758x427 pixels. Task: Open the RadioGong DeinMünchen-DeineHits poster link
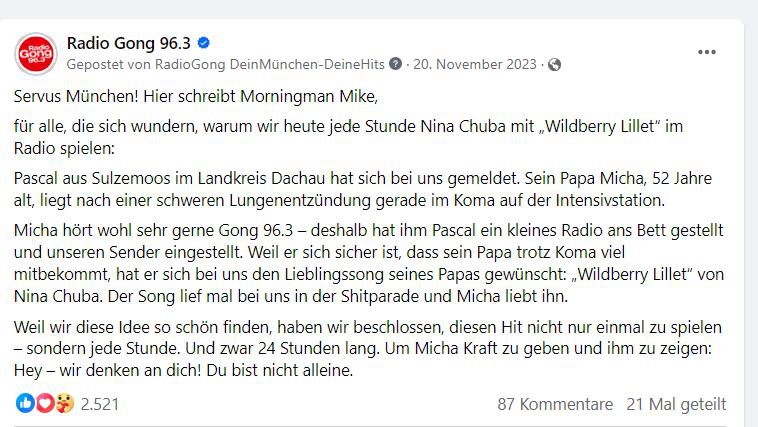click(269, 64)
